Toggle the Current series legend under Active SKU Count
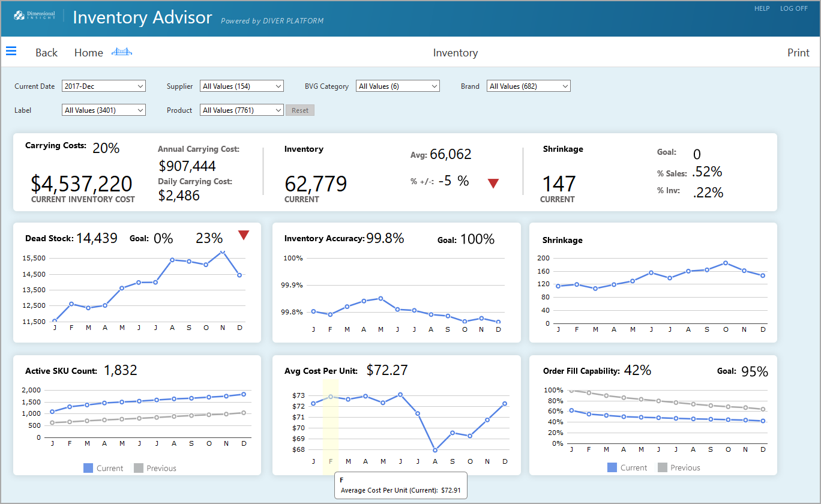 click(x=104, y=467)
